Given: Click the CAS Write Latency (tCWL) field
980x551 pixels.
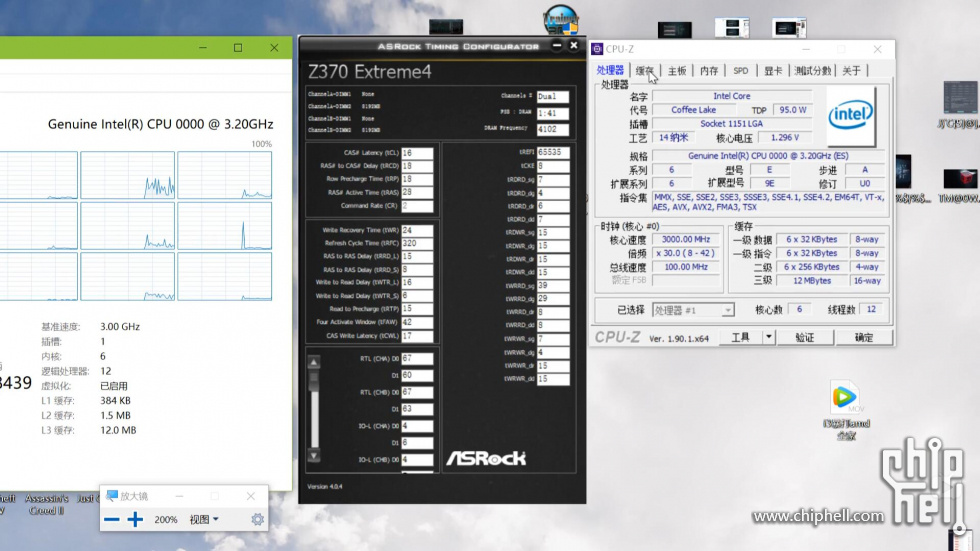Looking at the screenshot, I should click(418, 336).
